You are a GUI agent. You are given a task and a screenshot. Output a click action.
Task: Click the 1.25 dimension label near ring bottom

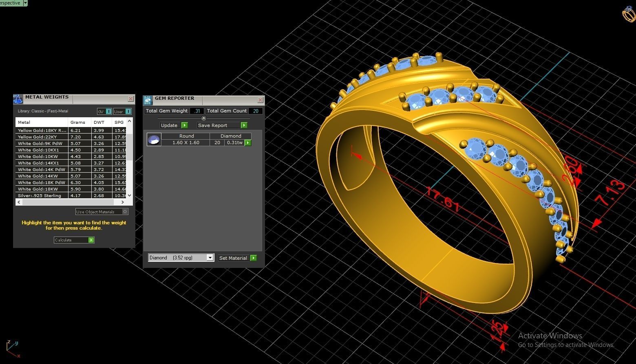tap(497, 332)
